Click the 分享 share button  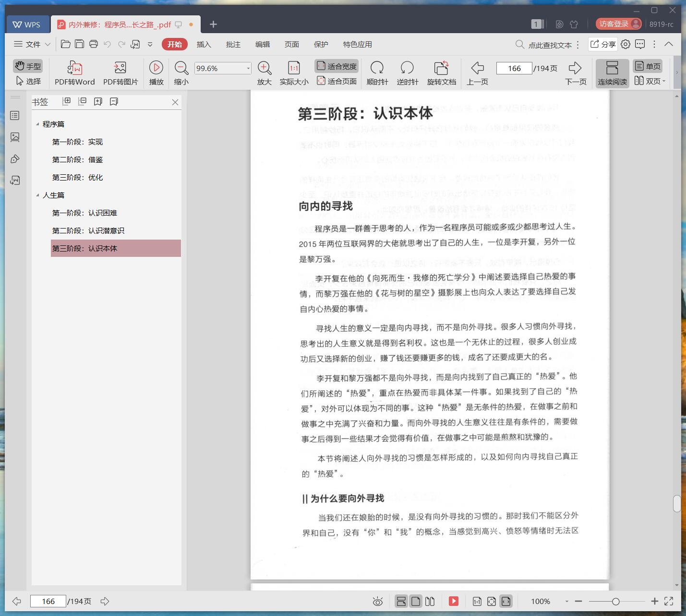[602, 44]
